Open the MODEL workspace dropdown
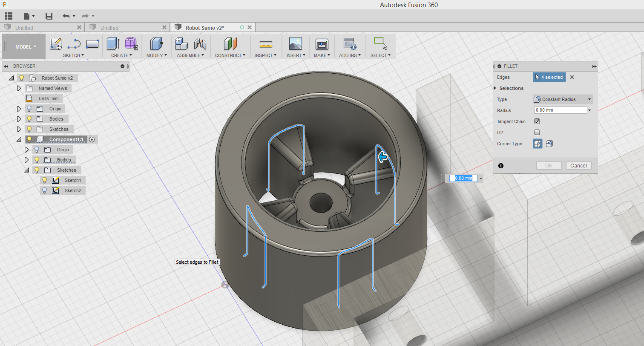The width and height of the screenshot is (644, 346). click(24, 47)
